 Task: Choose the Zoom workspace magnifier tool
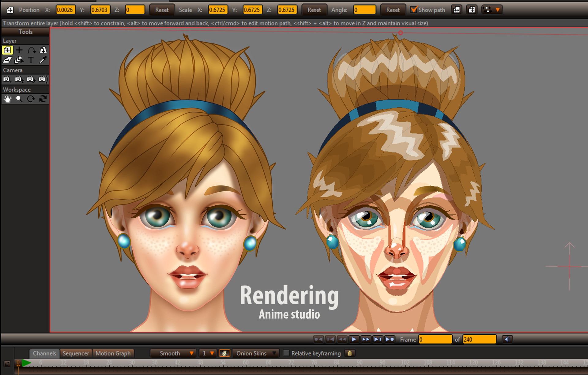tap(19, 99)
